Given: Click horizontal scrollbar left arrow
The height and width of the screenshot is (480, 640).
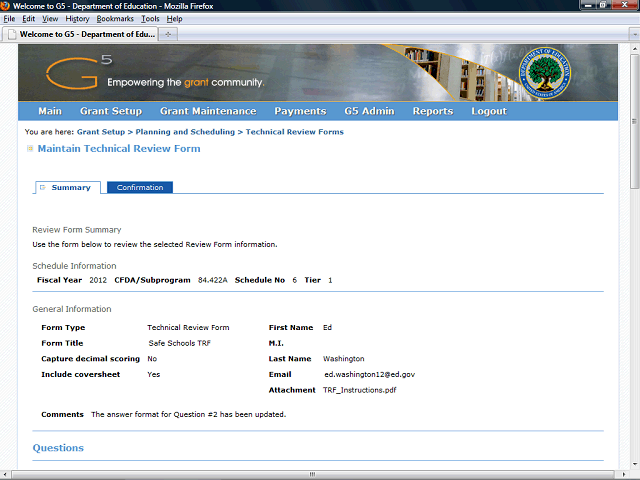Looking at the screenshot, I should point(4,474).
